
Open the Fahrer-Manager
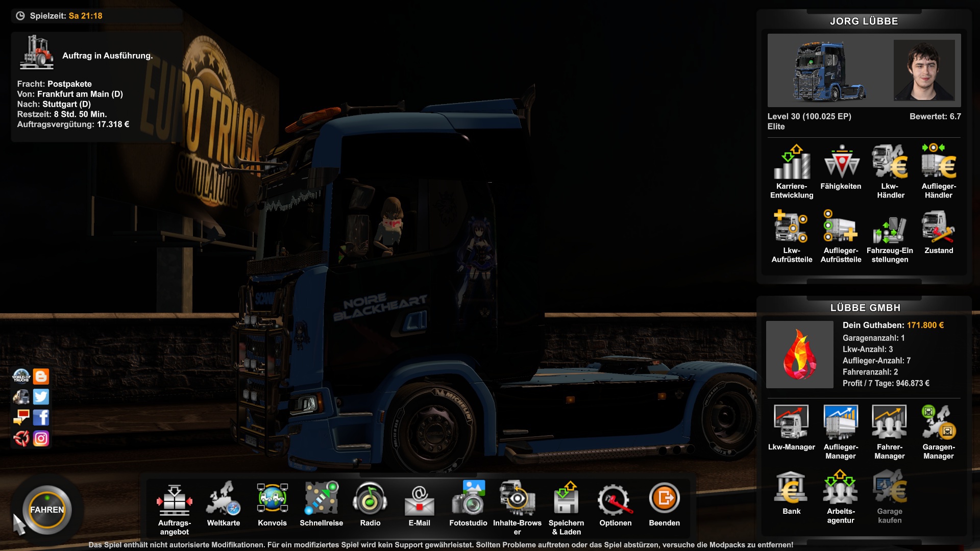pyautogui.click(x=890, y=433)
